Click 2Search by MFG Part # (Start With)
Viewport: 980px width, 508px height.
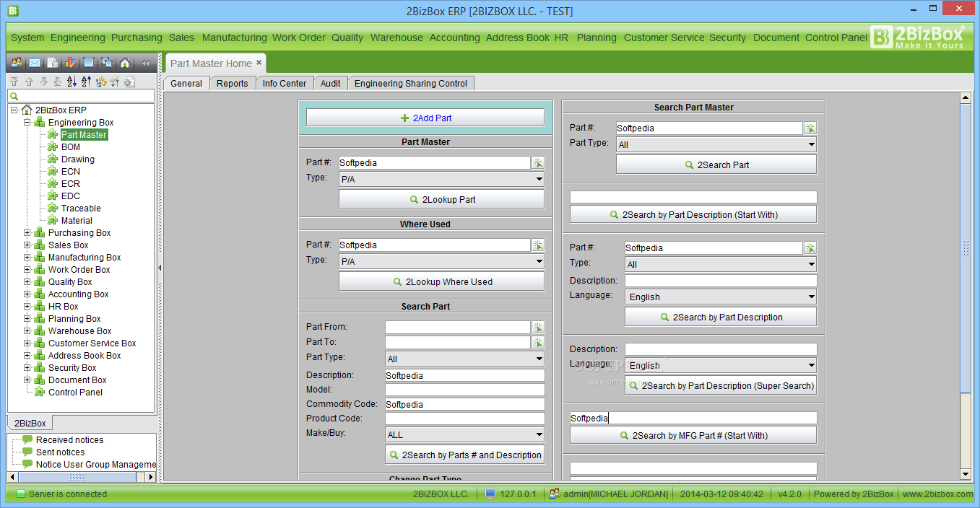pyautogui.click(x=693, y=435)
